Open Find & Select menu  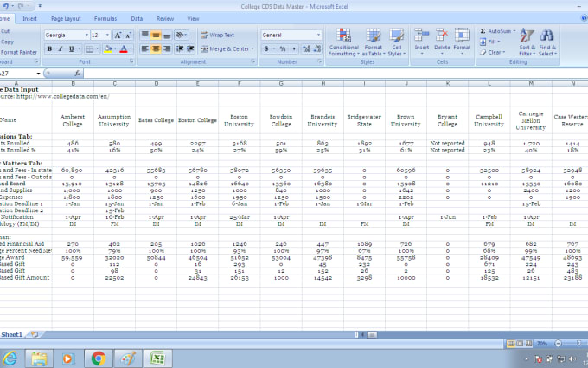pos(547,42)
